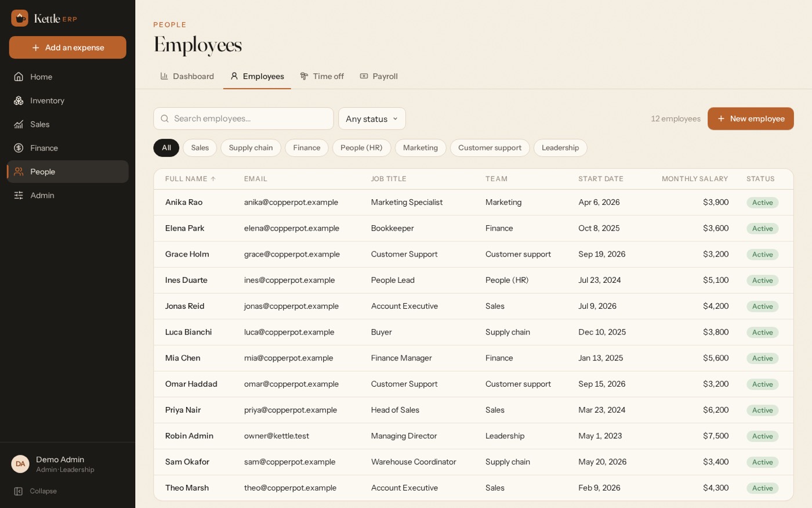Click the search magnifier icon

pos(165,118)
